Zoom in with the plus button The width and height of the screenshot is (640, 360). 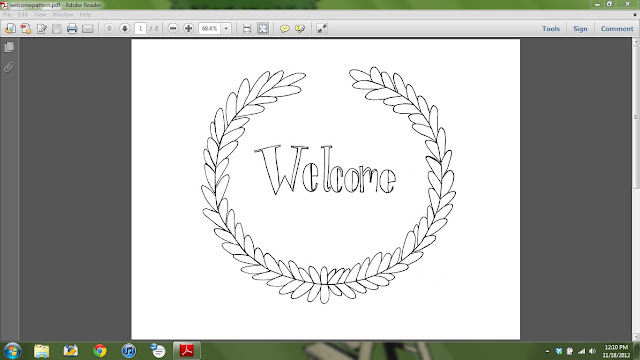tap(189, 29)
